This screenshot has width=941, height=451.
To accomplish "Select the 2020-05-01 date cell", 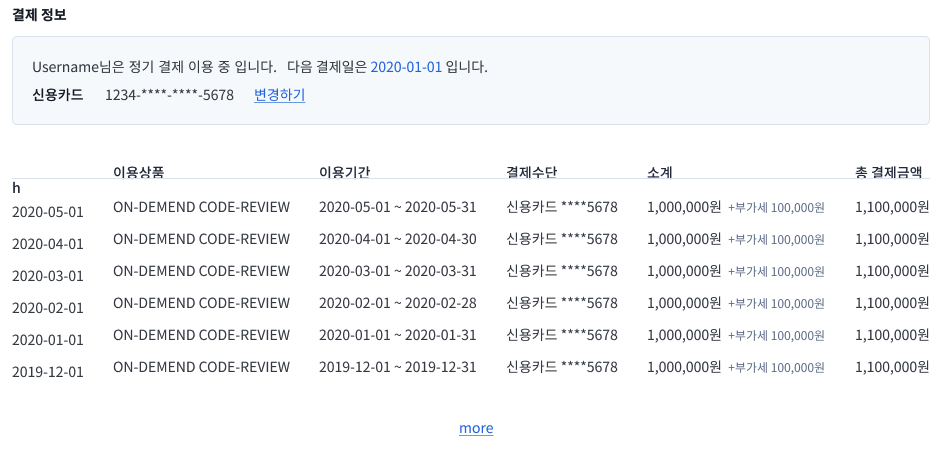I will point(48,212).
